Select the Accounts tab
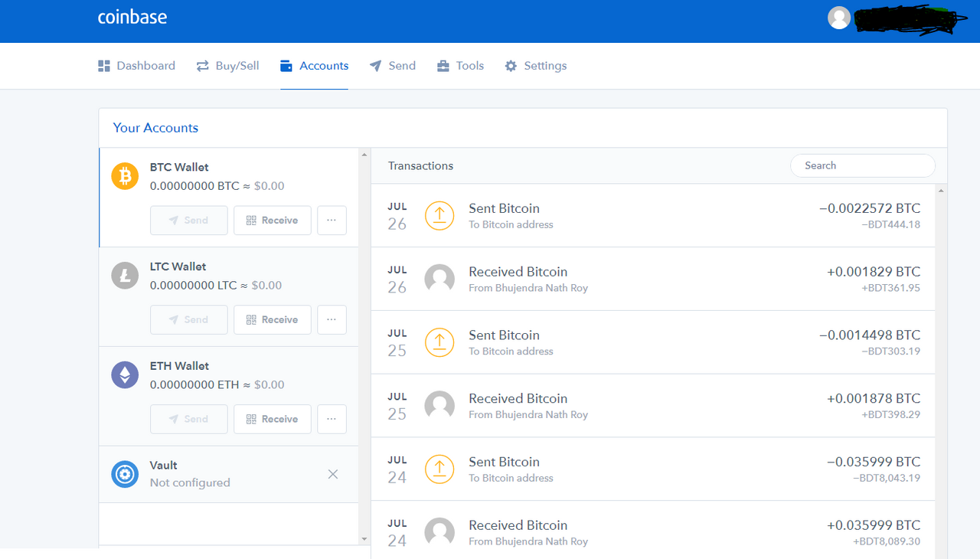Screen dimensions: 980x559 point(315,66)
